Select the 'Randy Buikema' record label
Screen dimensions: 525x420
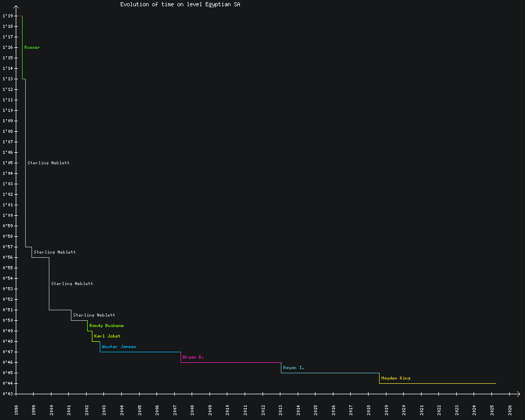point(107,326)
